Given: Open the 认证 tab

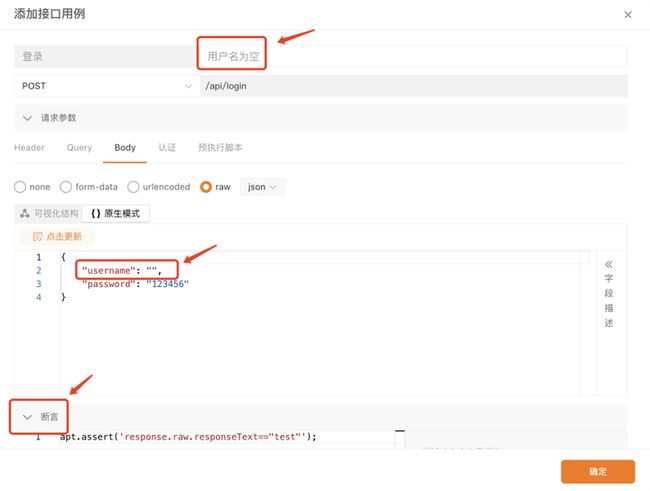Looking at the screenshot, I should [167, 148].
